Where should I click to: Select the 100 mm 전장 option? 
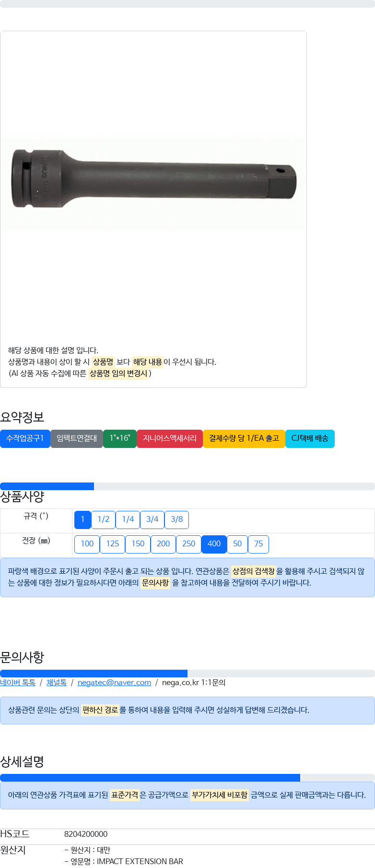tap(87, 544)
